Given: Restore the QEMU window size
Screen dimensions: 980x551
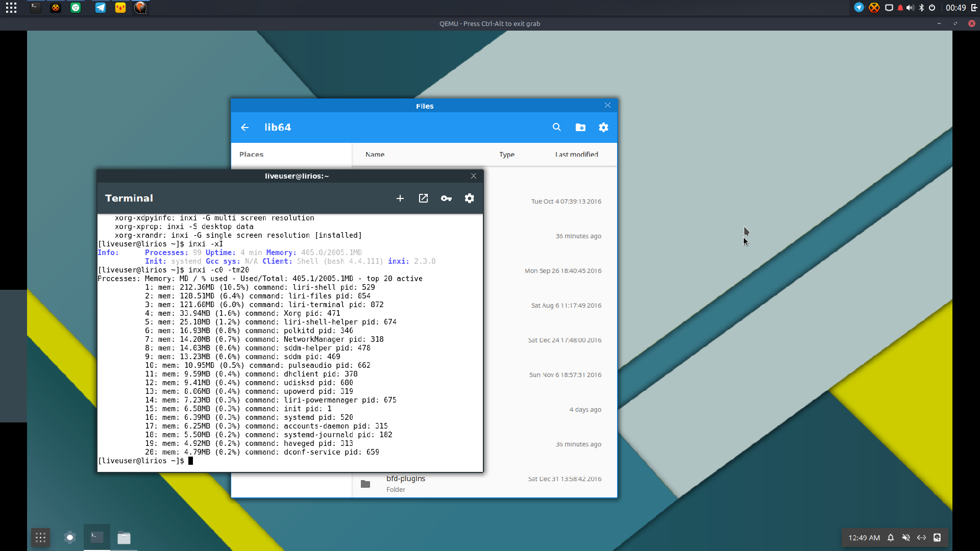Looking at the screenshot, I should pos(955,23).
